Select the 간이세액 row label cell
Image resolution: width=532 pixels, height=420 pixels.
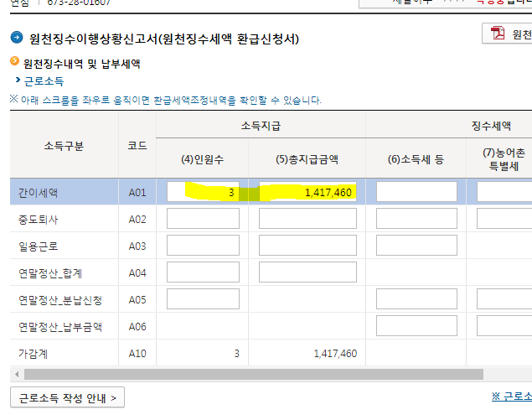64,192
